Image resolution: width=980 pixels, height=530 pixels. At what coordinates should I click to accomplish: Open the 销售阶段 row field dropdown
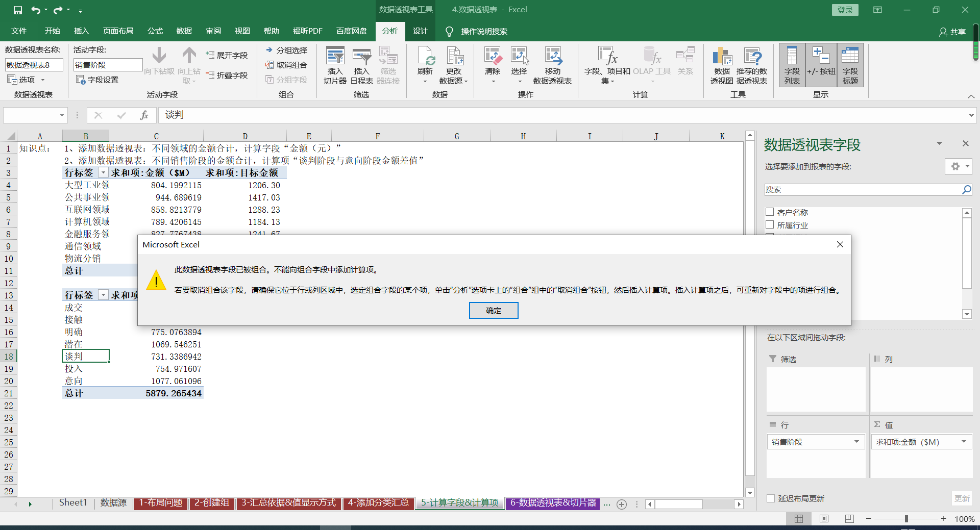point(857,442)
